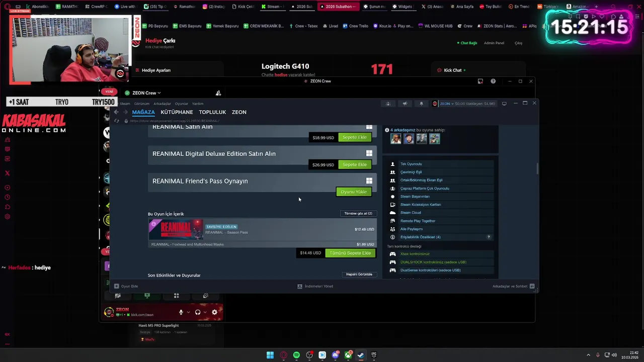Click the invite people icon in Discord

coord(218,93)
